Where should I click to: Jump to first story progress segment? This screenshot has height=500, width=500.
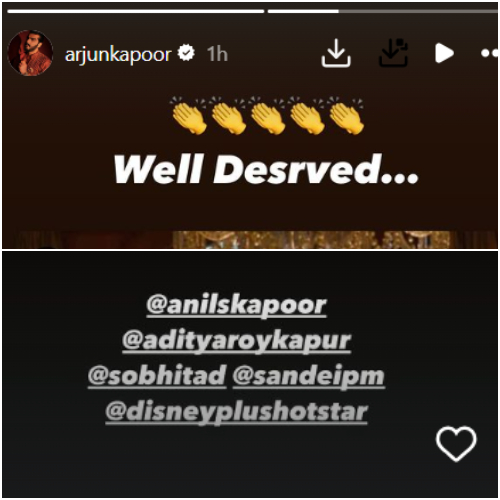pos(136,11)
